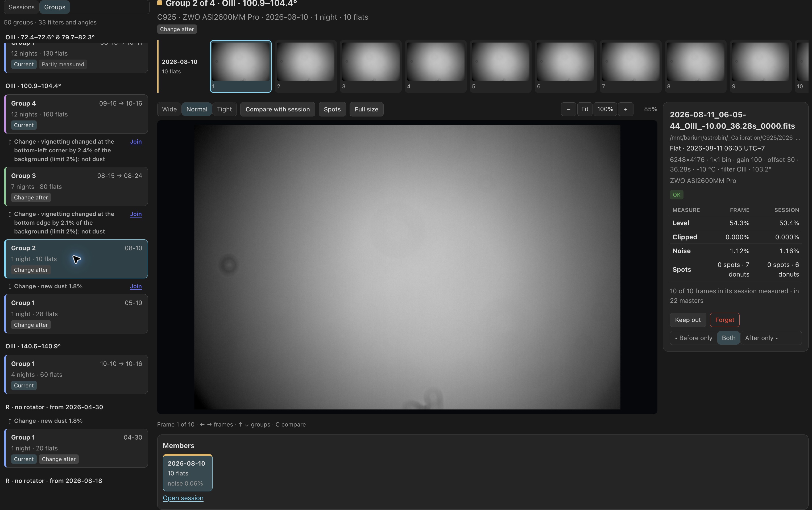Switch to the Sessions tab
Screen dimensions: 812x510
pyautogui.click(x=22, y=7)
